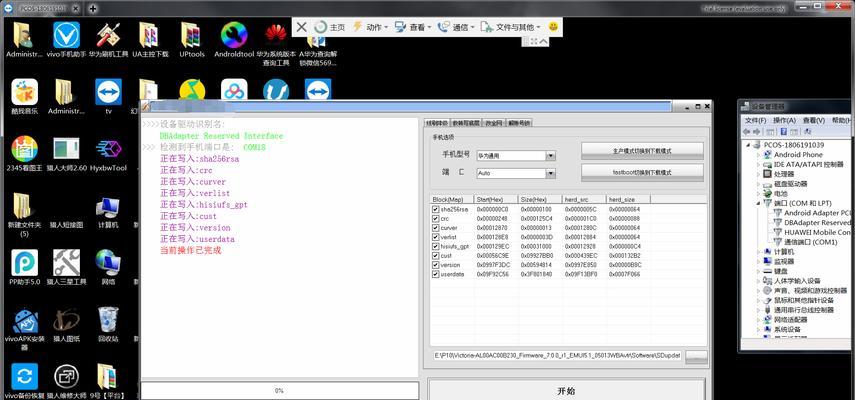855x400 pixels.
Task: Open the 猎人维修大师 desktop icon
Action: (x=67, y=381)
